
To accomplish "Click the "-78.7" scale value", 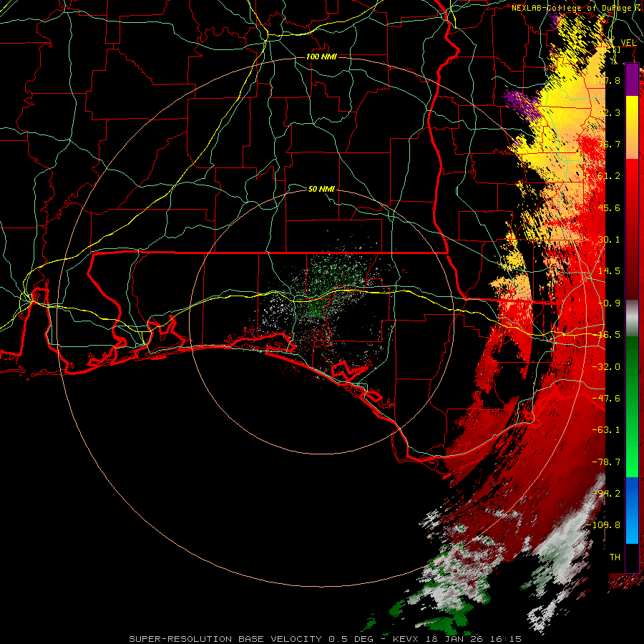I will (607, 462).
